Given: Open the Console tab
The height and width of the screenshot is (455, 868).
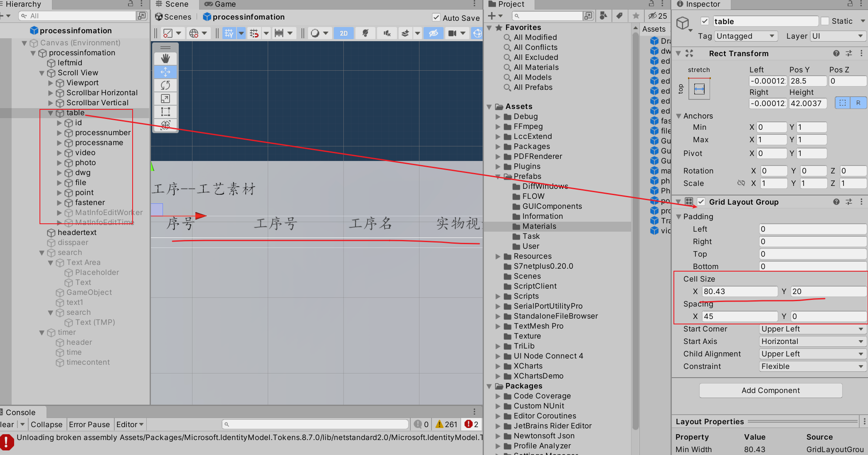Looking at the screenshot, I should tap(20, 412).
